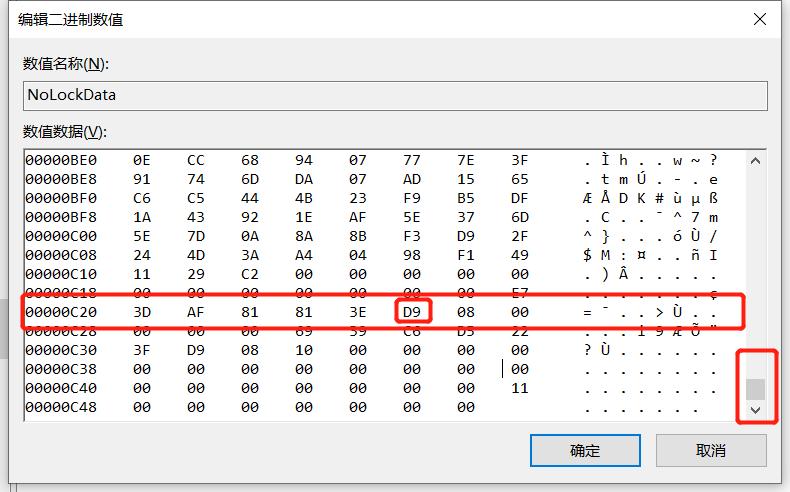Close the 编辑二进制数值 dialog
The image size is (790, 492).
760,19
